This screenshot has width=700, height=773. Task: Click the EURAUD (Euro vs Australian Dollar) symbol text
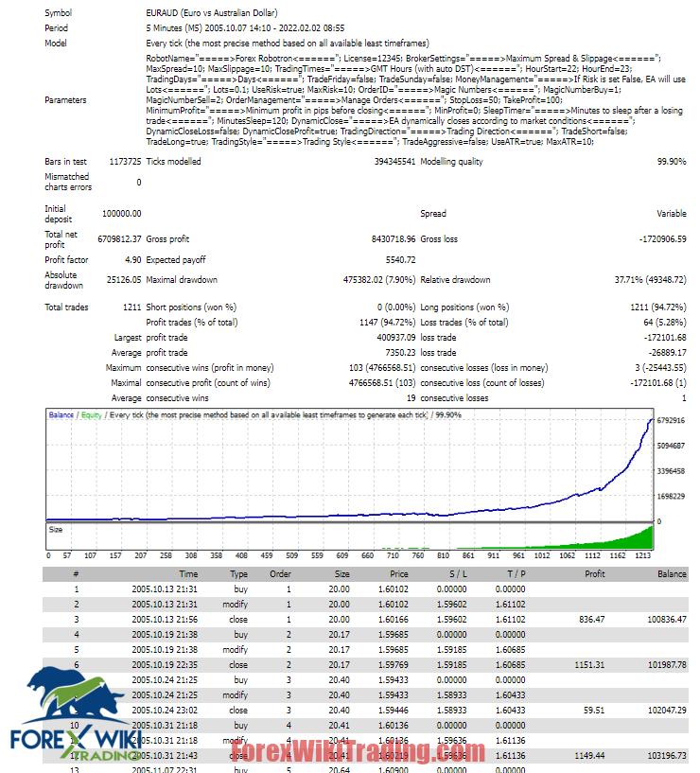pos(212,13)
